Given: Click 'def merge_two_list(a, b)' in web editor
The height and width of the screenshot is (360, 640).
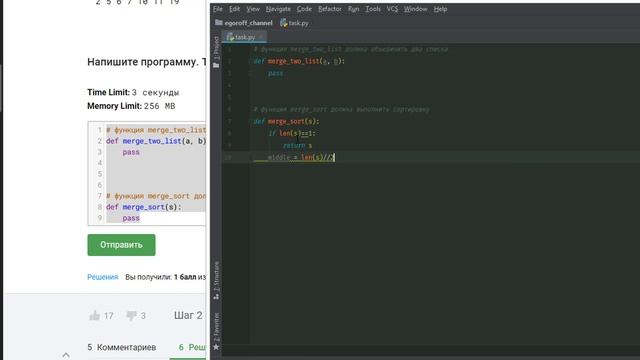Looking at the screenshot, I should click(x=156, y=141).
